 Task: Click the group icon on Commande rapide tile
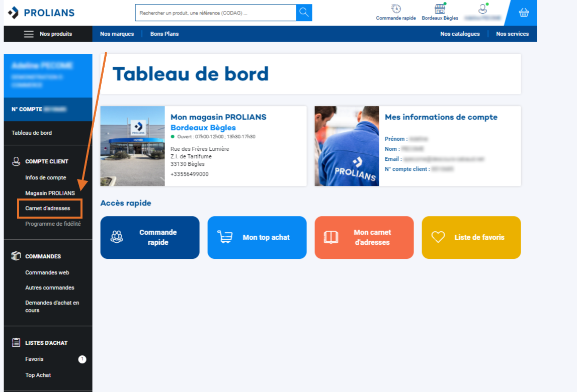pyautogui.click(x=117, y=237)
